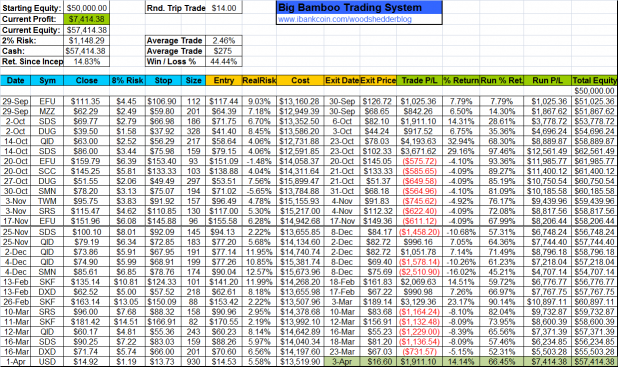Viewport: 618px width, 367px height.
Task: Select the RealRisk column header
Action: pos(259,80)
